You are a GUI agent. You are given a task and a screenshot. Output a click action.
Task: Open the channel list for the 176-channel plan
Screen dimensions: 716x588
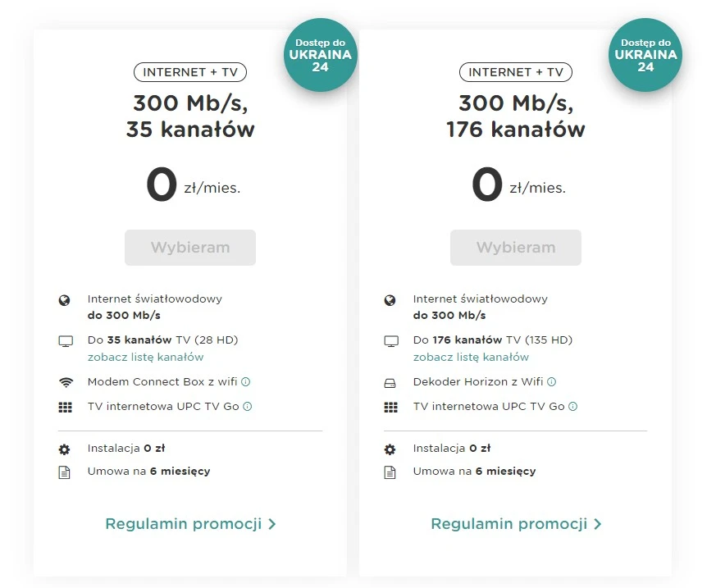coord(471,357)
